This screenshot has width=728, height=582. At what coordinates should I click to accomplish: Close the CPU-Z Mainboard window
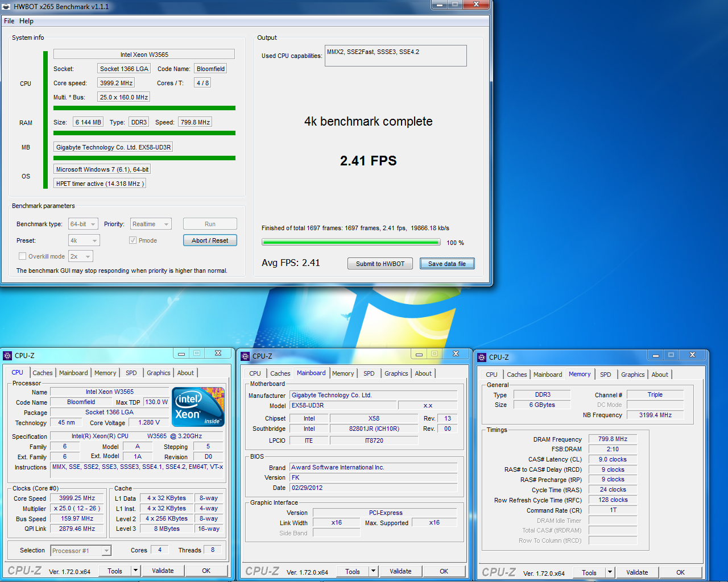(456, 354)
